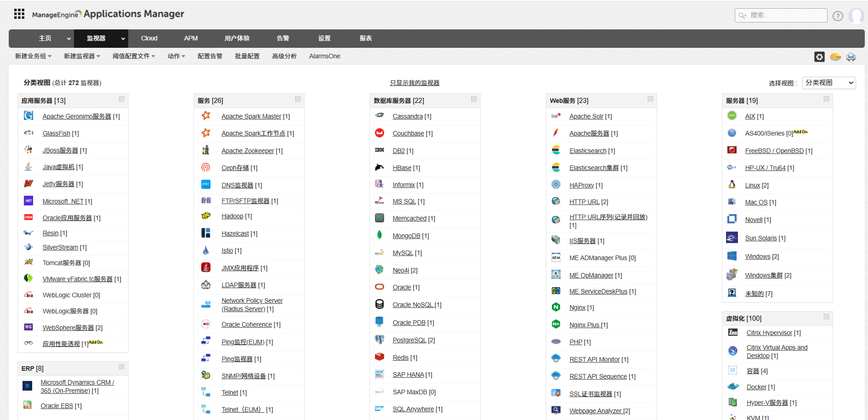Open the help question-mark icon

point(838,15)
